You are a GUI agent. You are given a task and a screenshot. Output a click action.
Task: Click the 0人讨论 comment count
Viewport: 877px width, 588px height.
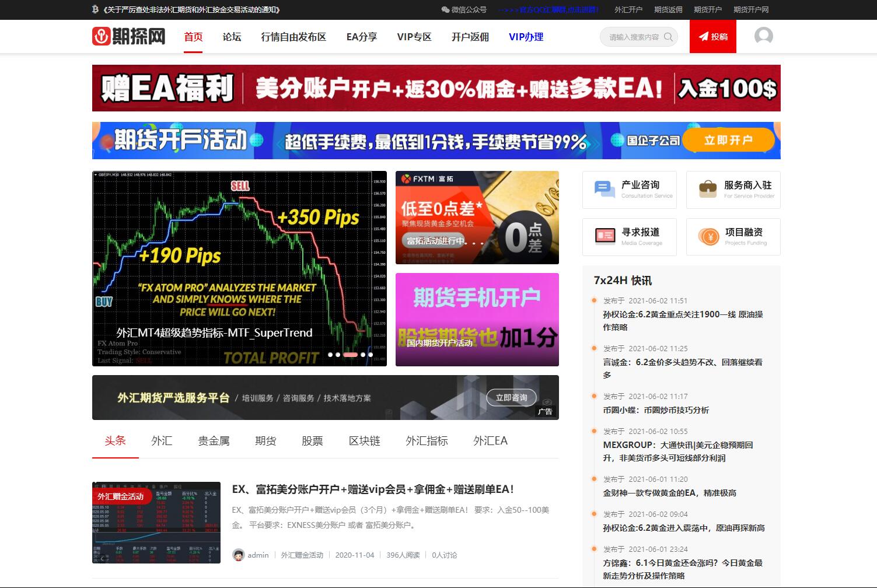(x=445, y=555)
